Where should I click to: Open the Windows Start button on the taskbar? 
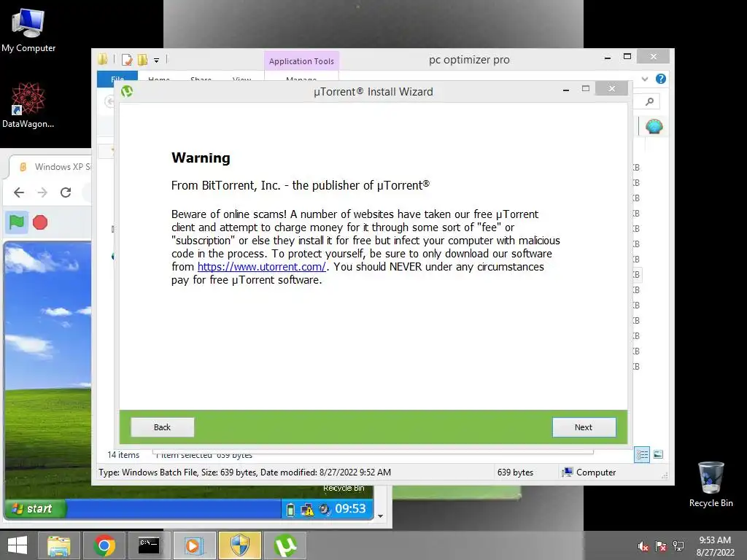tap(18, 545)
